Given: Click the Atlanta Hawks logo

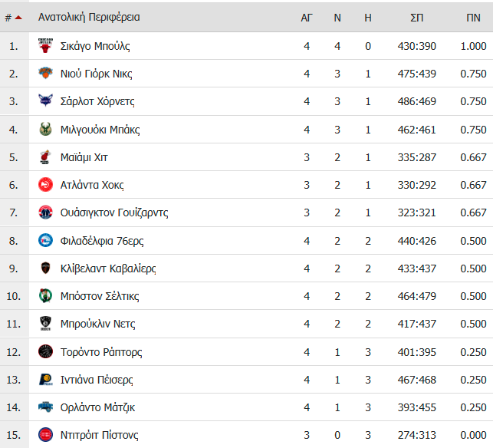Looking at the screenshot, I should point(45,185).
